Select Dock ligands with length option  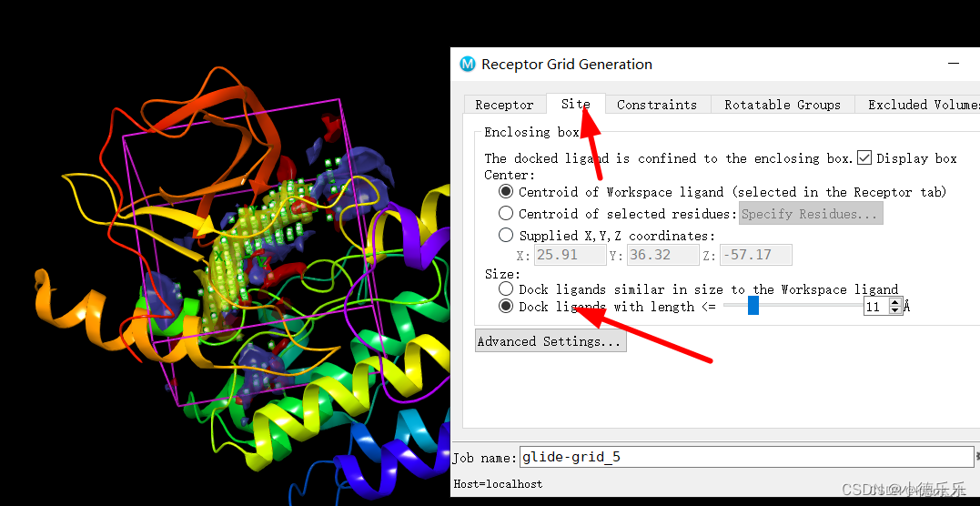coord(506,307)
